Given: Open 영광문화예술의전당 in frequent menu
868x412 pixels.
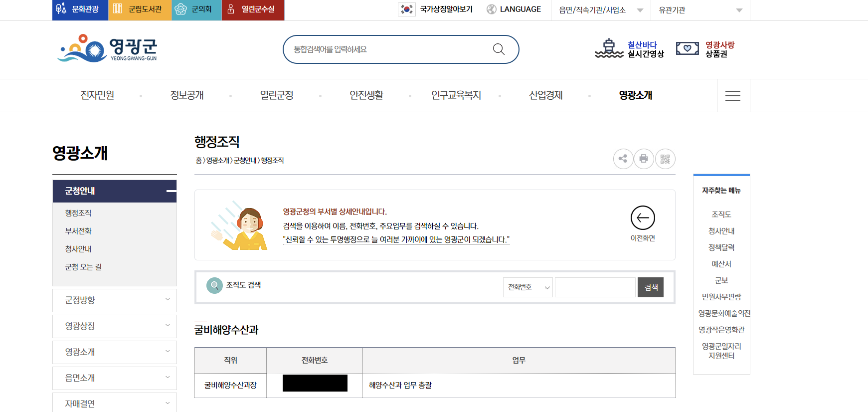Looking at the screenshot, I should [724, 313].
